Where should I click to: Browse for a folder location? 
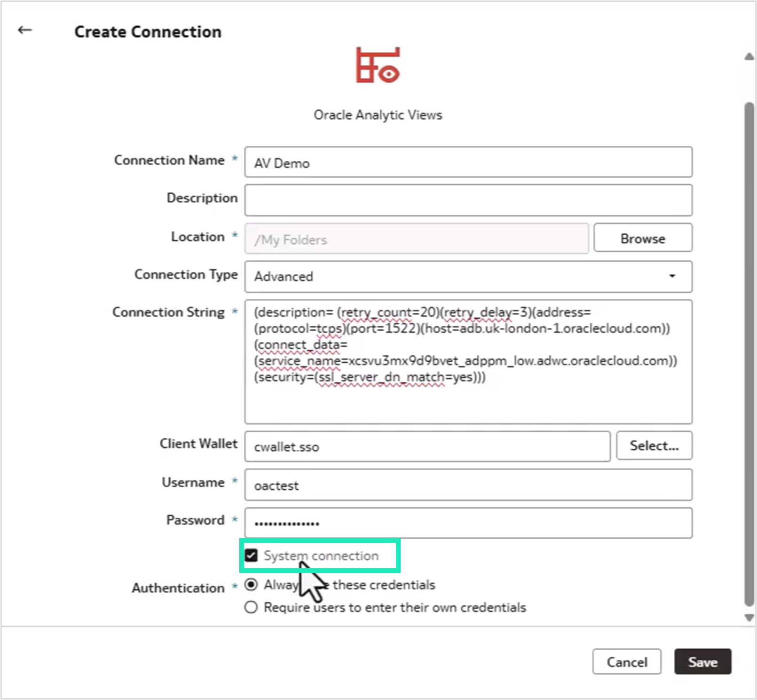642,238
